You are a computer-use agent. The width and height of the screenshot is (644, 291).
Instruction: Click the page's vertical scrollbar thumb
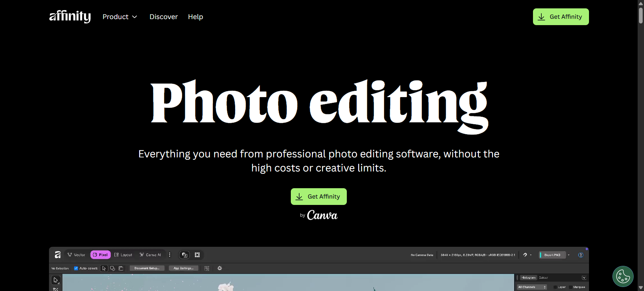click(x=641, y=15)
